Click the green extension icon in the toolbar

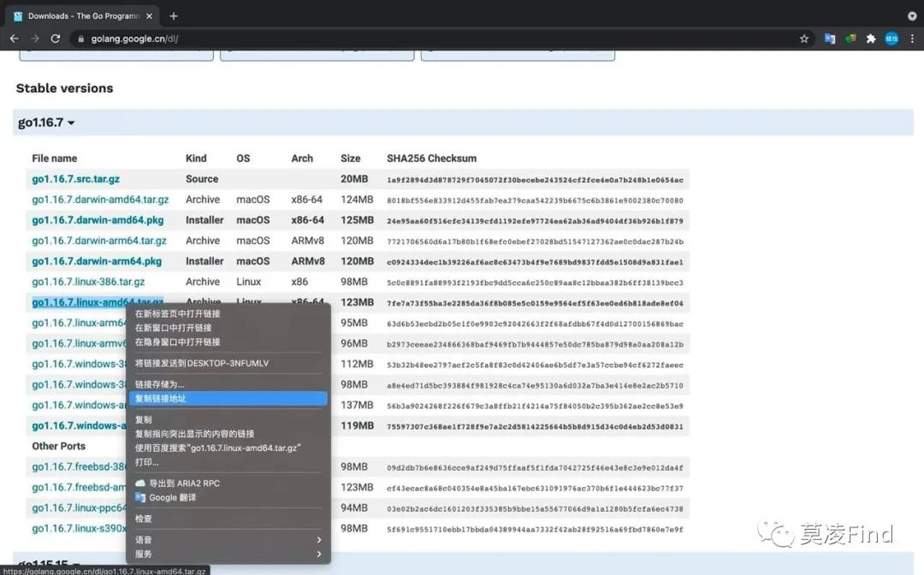coord(850,39)
